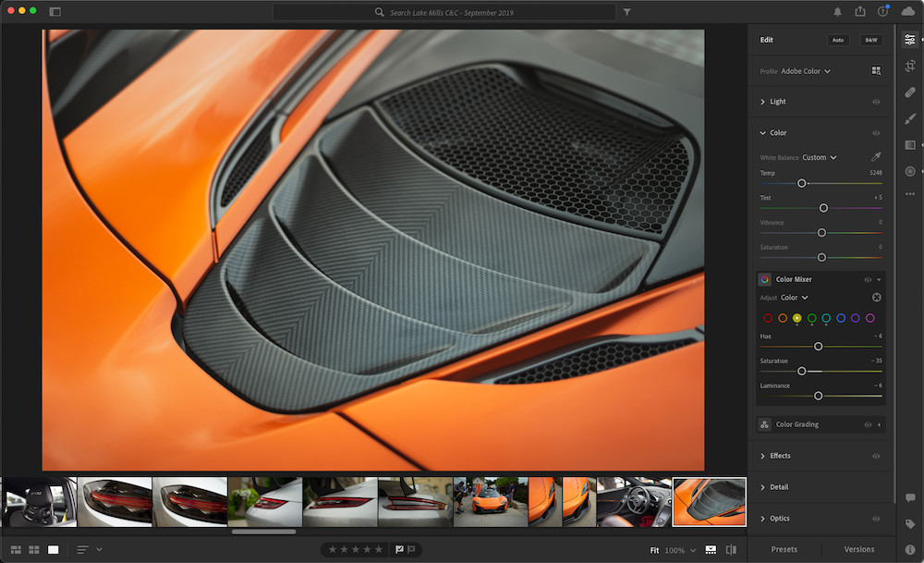Toggle Color Grading visibility eye
924x563 pixels.
[868, 424]
